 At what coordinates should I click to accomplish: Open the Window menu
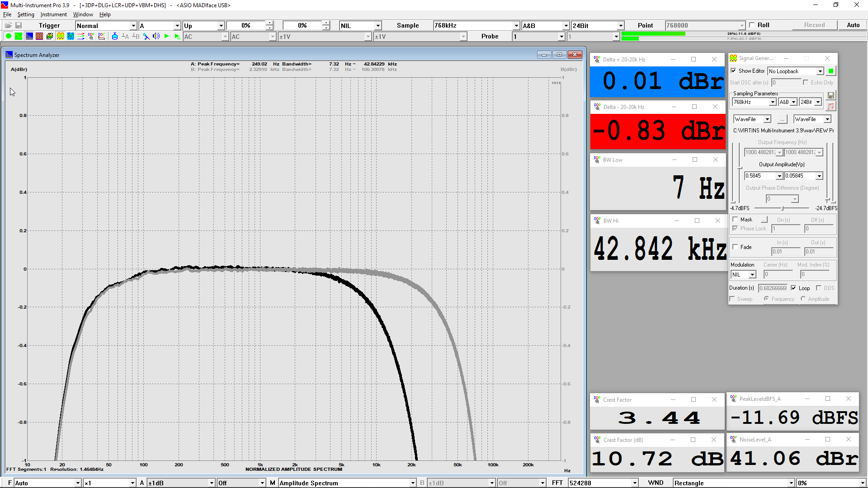(x=83, y=14)
